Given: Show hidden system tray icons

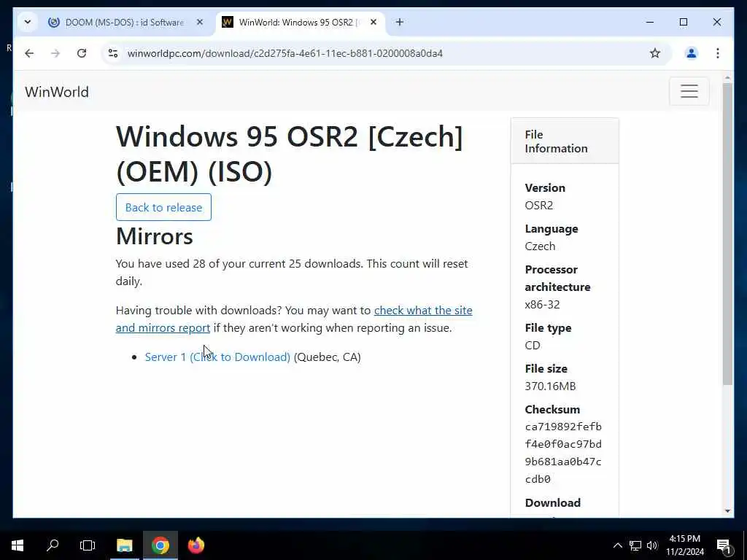Looking at the screenshot, I should 617,545.
